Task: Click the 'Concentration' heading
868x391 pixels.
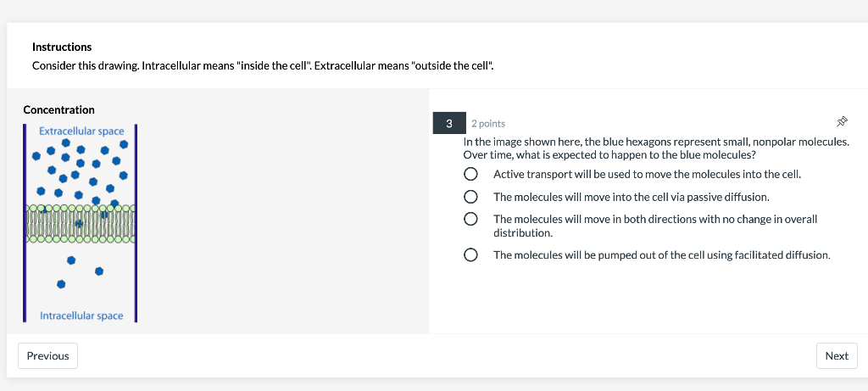Action: [x=59, y=110]
